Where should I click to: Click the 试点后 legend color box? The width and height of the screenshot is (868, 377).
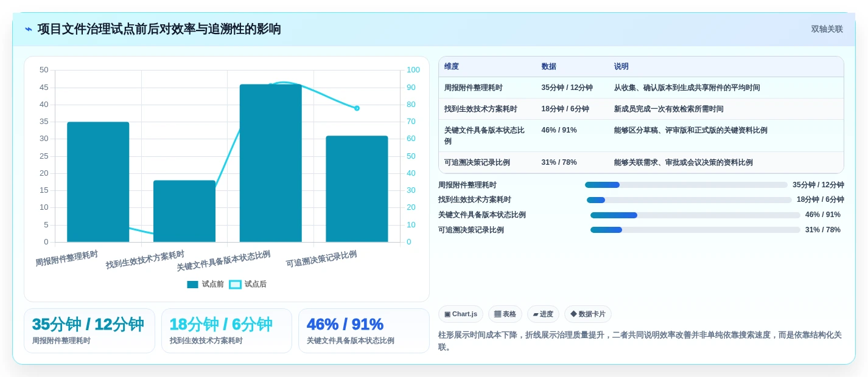point(235,285)
